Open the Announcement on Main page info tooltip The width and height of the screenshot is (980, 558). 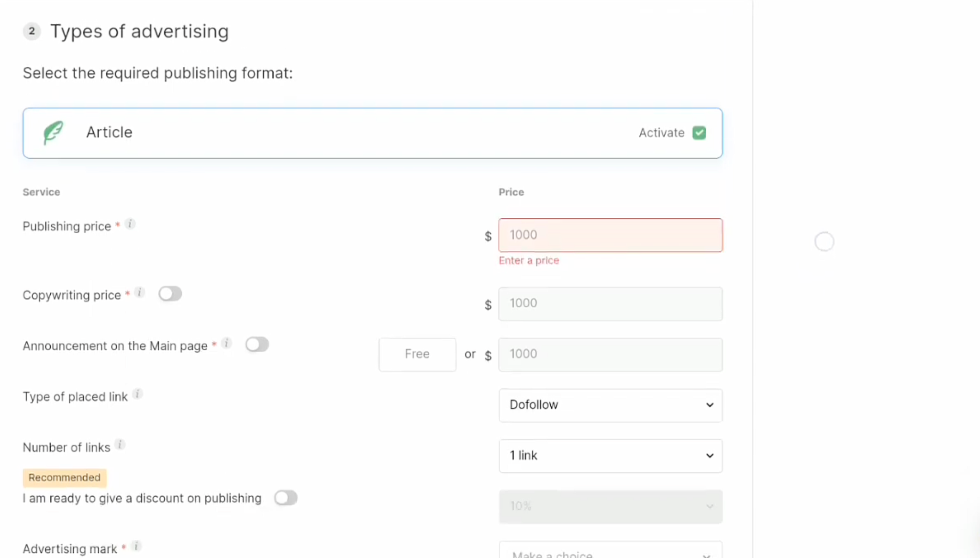[x=227, y=343]
